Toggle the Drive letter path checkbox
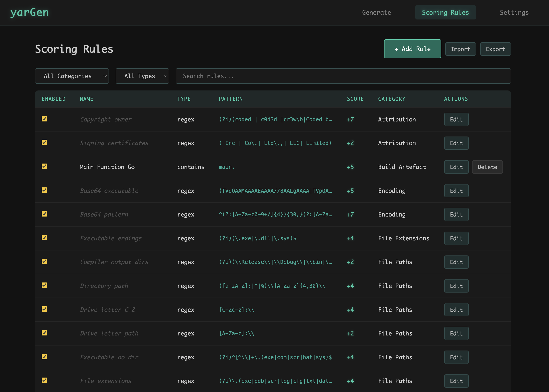The width and height of the screenshot is (549, 392). click(44, 333)
